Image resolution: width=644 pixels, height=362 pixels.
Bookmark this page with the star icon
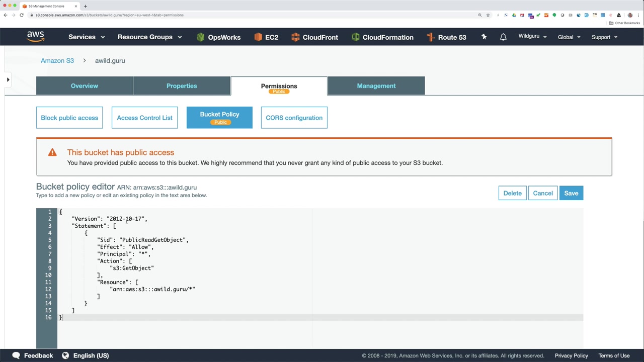(x=488, y=15)
